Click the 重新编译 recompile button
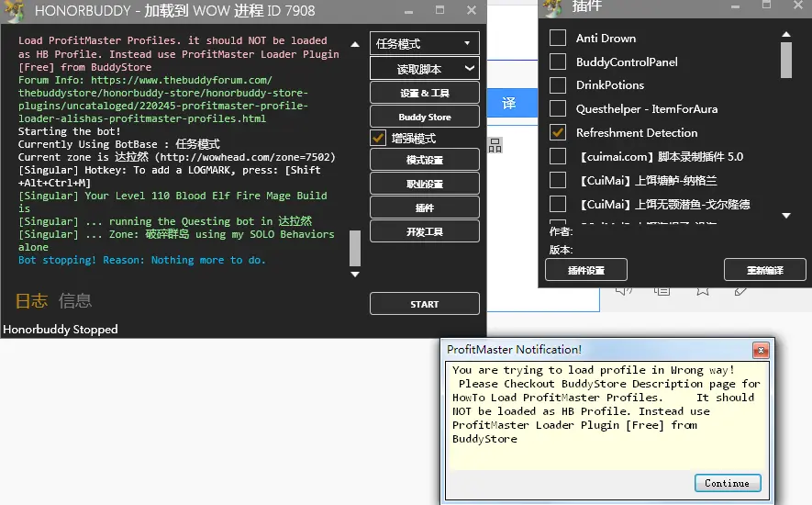Image resolution: width=812 pixels, height=505 pixels. point(765,270)
